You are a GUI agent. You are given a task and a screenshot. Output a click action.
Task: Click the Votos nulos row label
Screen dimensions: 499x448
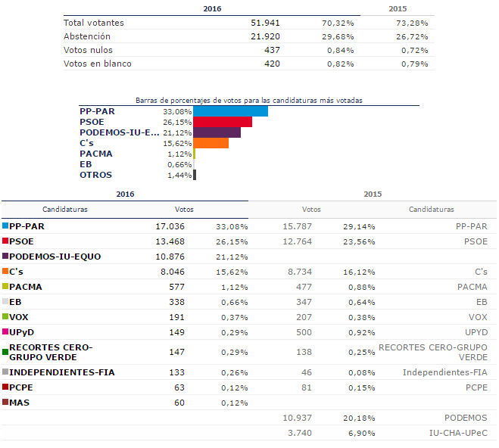click(88, 50)
